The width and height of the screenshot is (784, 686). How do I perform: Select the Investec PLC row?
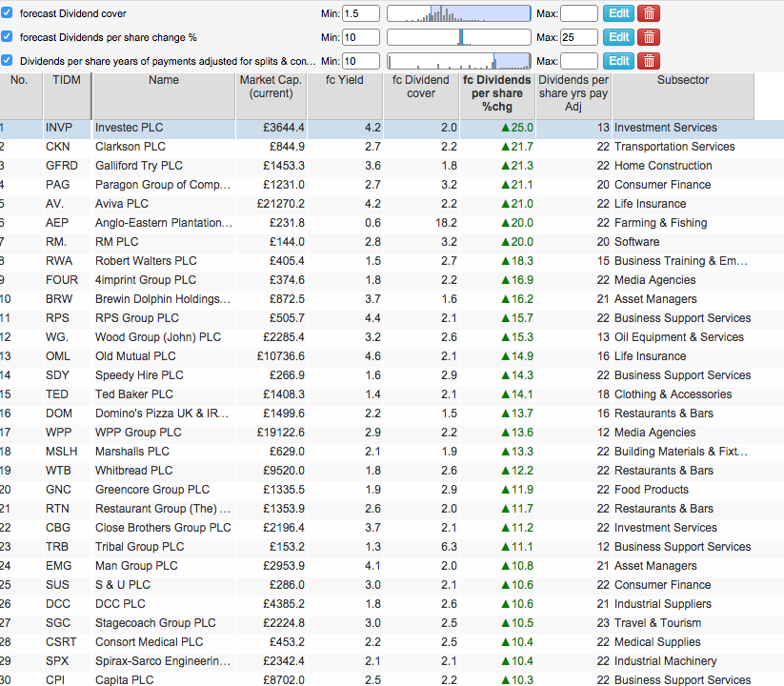pos(392,128)
